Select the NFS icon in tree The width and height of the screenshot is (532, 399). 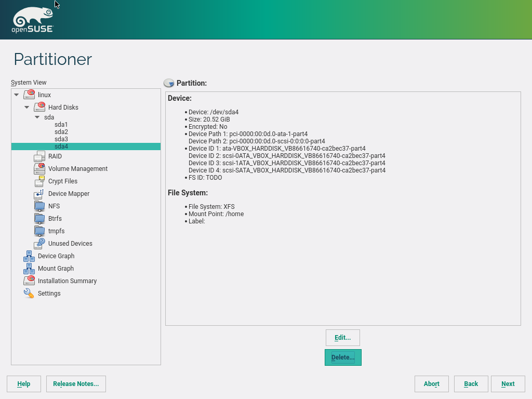(x=39, y=206)
